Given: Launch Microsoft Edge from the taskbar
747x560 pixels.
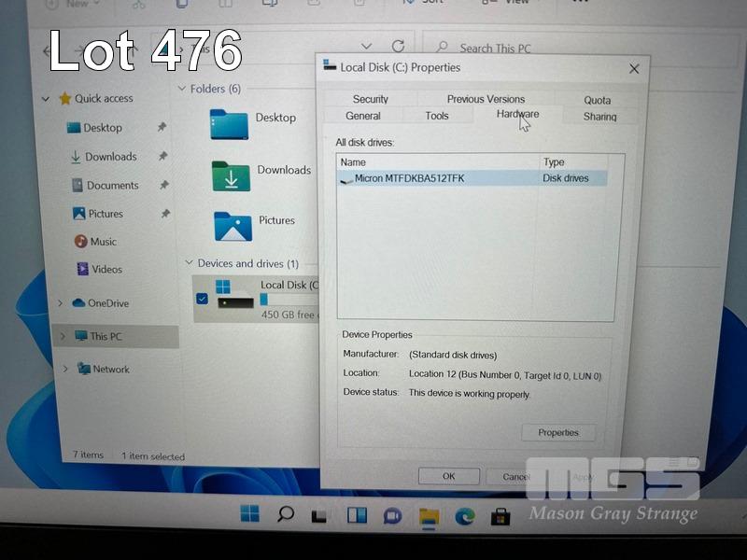Looking at the screenshot, I should point(465,516).
